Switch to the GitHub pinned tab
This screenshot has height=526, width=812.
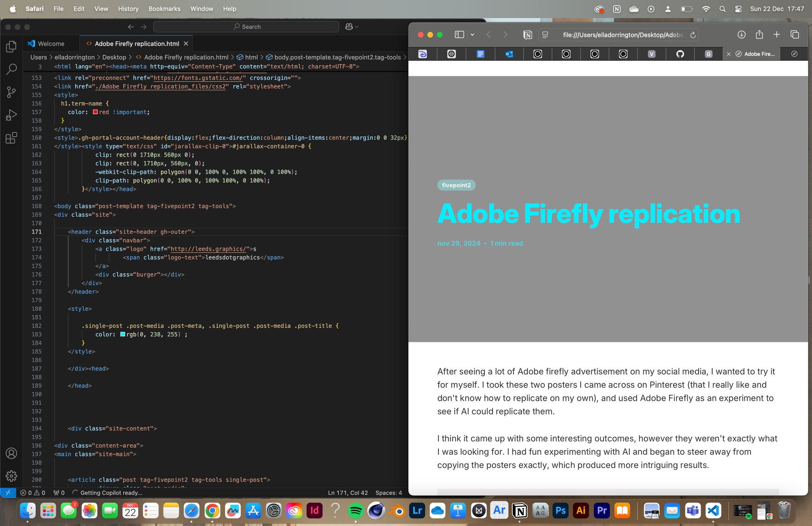click(x=680, y=54)
